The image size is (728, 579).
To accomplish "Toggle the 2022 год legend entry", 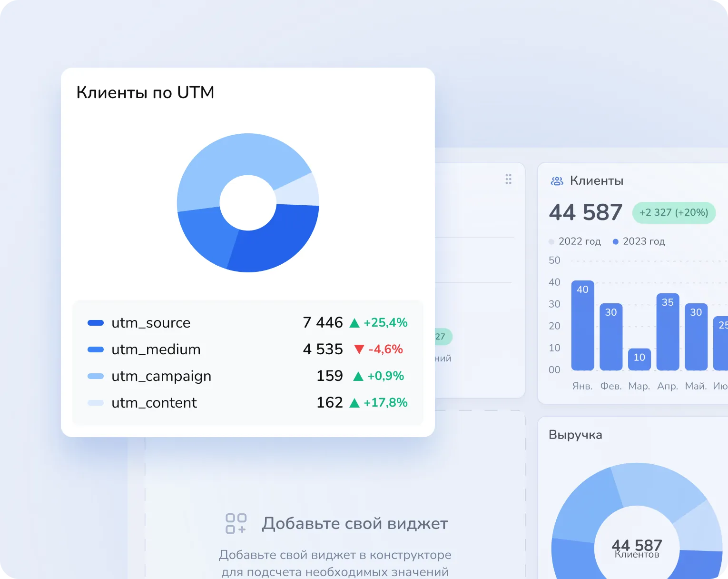I will pyautogui.click(x=576, y=241).
